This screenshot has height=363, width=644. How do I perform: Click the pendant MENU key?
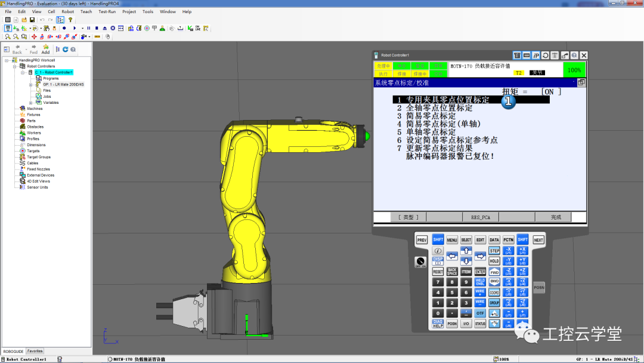pyautogui.click(x=452, y=240)
